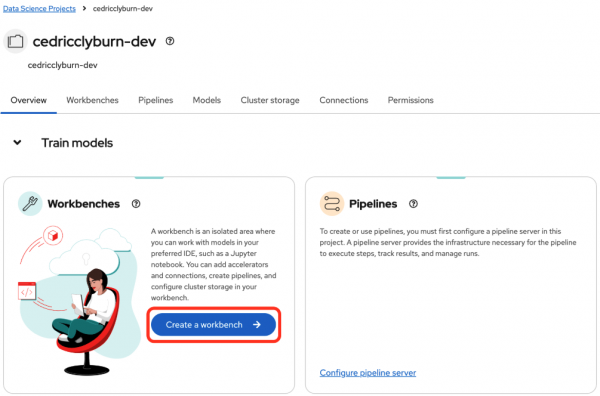Viewport: 600px width, 396px height.
Task: View the Permissions tab
Action: tap(411, 100)
